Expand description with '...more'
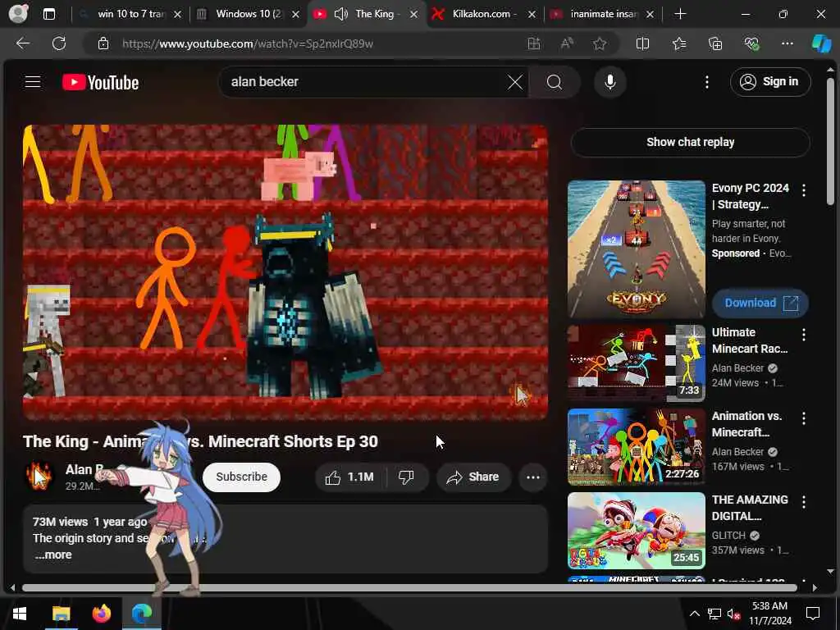This screenshot has height=630, width=840. pos(53,555)
